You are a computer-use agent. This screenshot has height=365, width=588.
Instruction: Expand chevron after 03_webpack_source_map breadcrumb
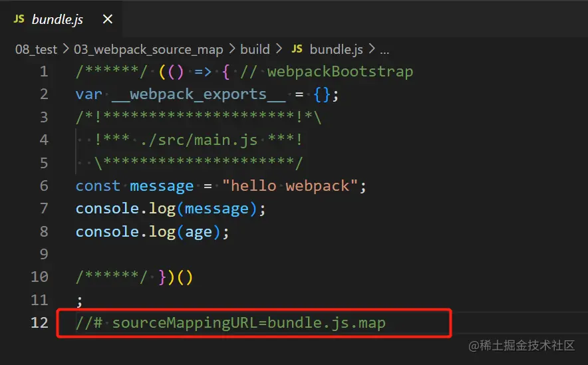coord(231,49)
